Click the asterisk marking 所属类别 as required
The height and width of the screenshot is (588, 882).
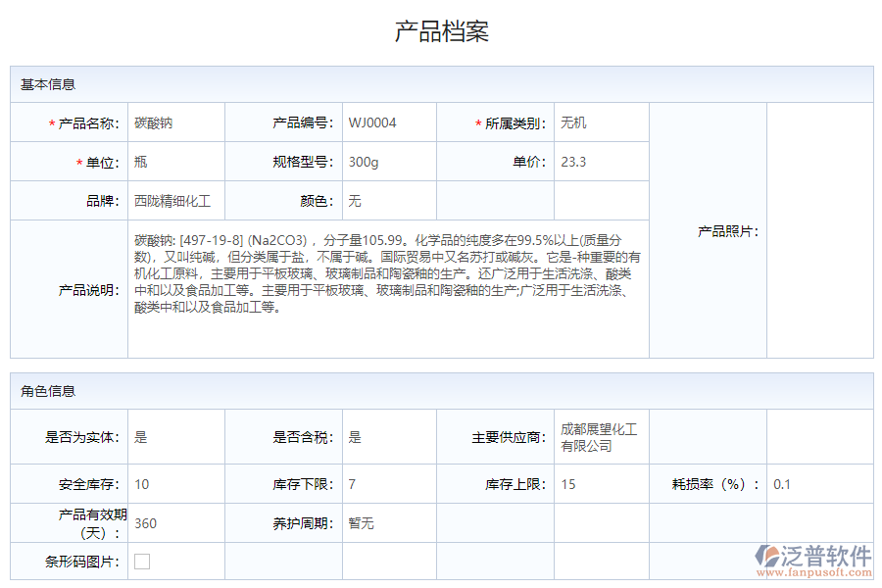pos(478,122)
